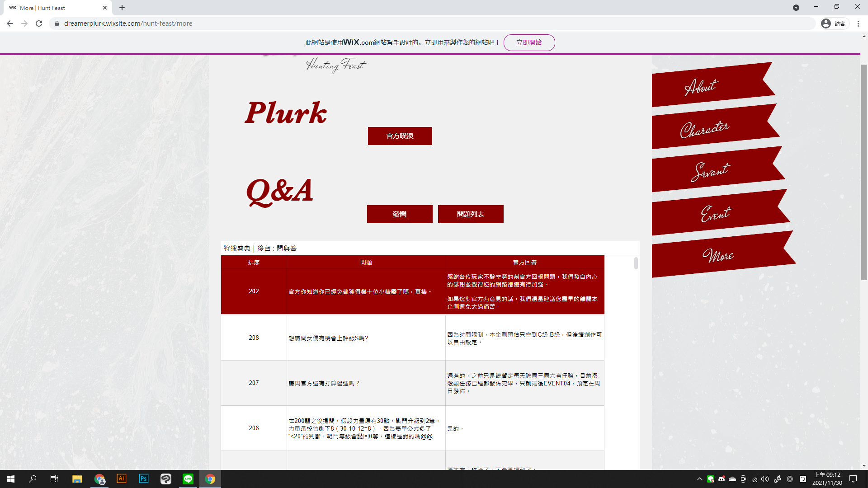Open Windows Ink pen tray icon
This screenshot has height=488, width=868.
pos(778,479)
